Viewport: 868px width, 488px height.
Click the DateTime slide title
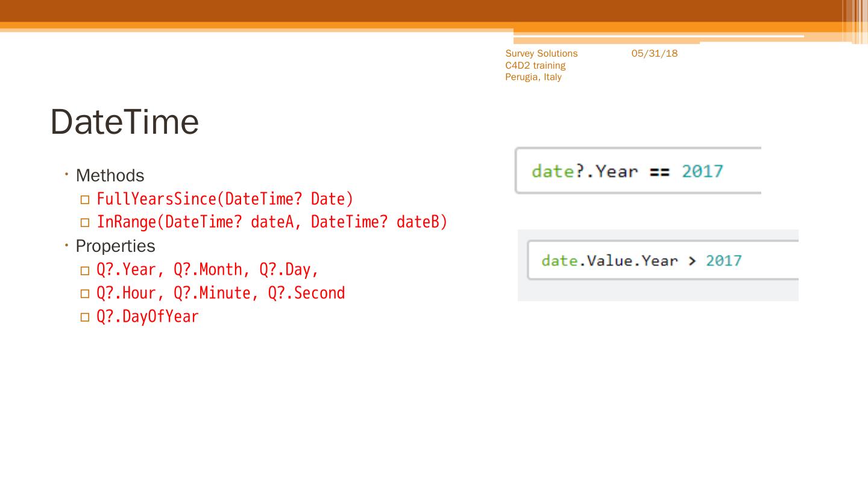pyautogui.click(x=124, y=121)
